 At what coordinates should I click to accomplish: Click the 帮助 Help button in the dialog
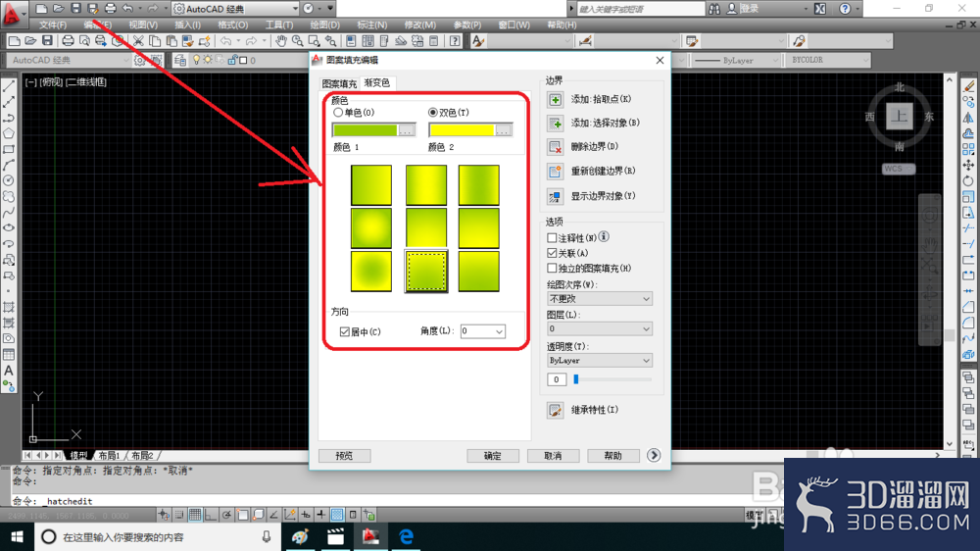point(612,456)
